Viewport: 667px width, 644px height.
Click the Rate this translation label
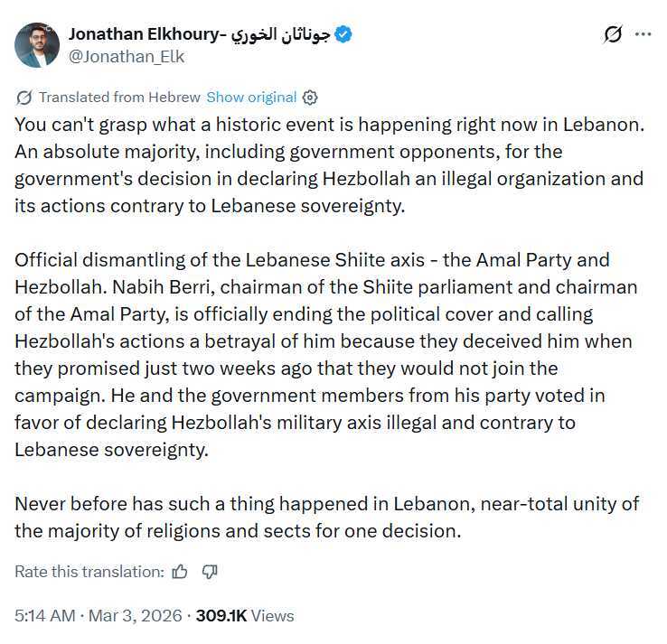89,571
